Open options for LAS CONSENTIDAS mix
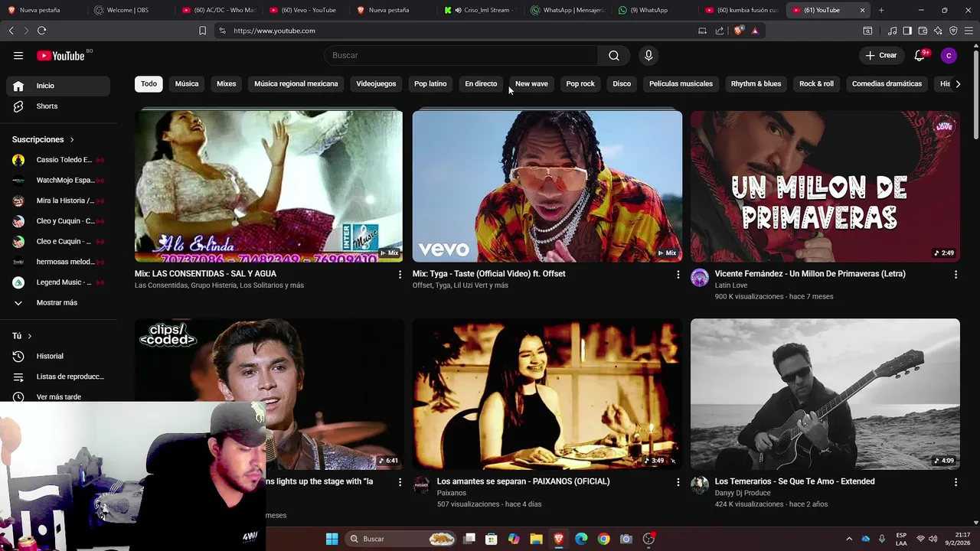This screenshot has width=980, height=551. (x=400, y=274)
